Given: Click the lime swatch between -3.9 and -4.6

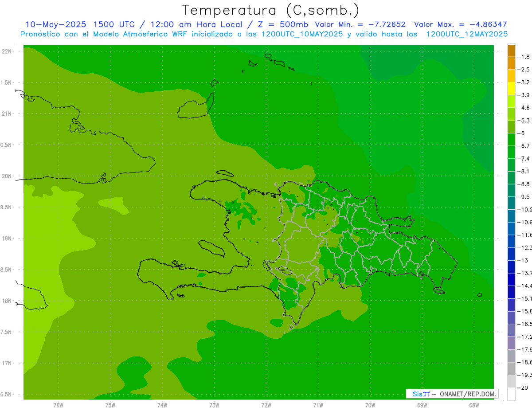Looking at the screenshot, I should tap(511, 101).
